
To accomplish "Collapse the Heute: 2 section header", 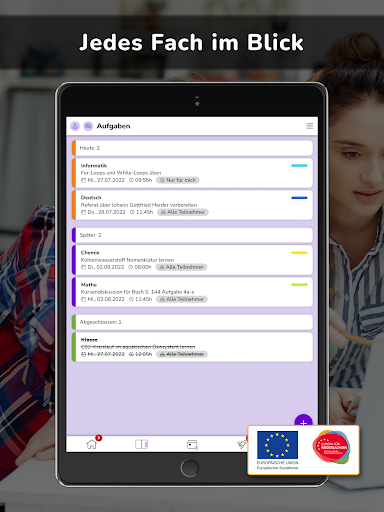I will 192,148.
